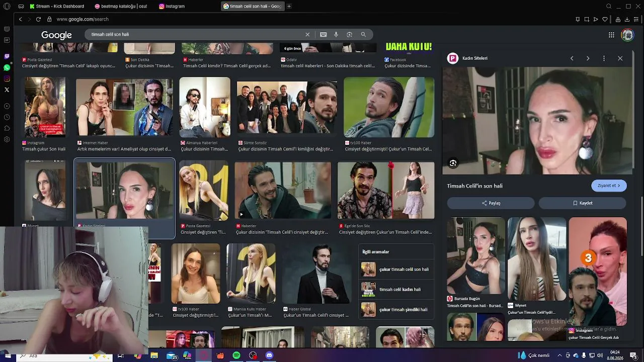The image size is (644, 362).
Task: Add page to bookmarks with heart icon
Action: [x=605, y=19]
